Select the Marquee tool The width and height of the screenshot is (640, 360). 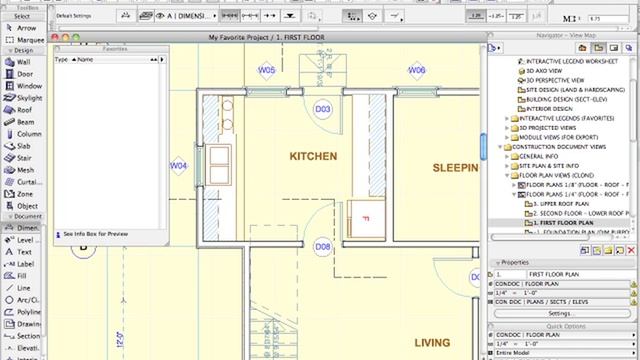[24, 40]
